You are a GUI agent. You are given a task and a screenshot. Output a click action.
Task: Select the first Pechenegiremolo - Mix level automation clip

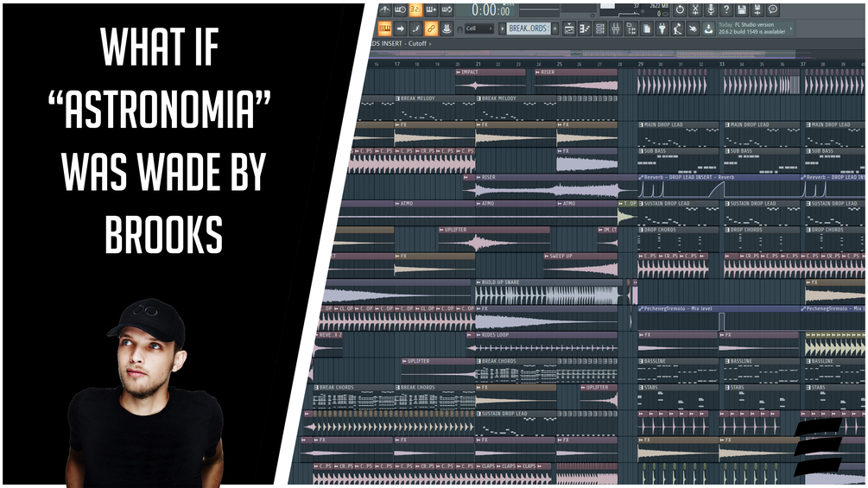pyautogui.click(x=719, y=318)
